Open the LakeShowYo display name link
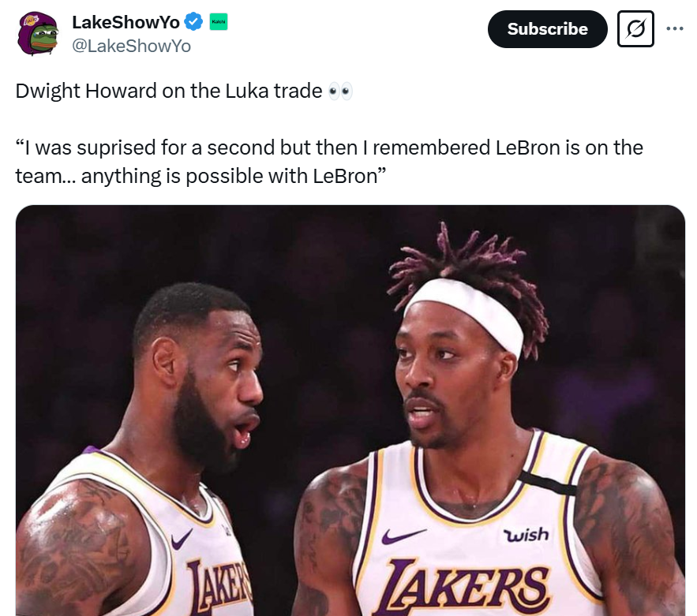Screen dimensions: 697x616 point(126,22)
